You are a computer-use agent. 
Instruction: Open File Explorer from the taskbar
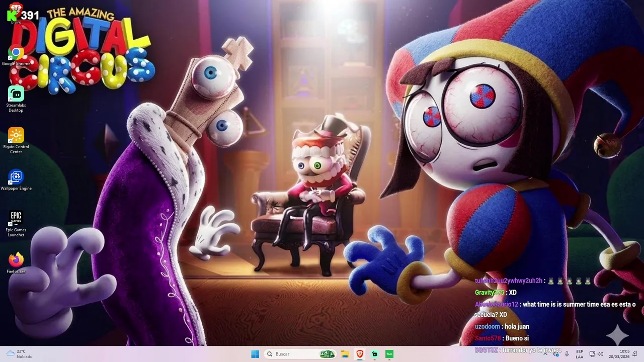click(x=345, y=354)
